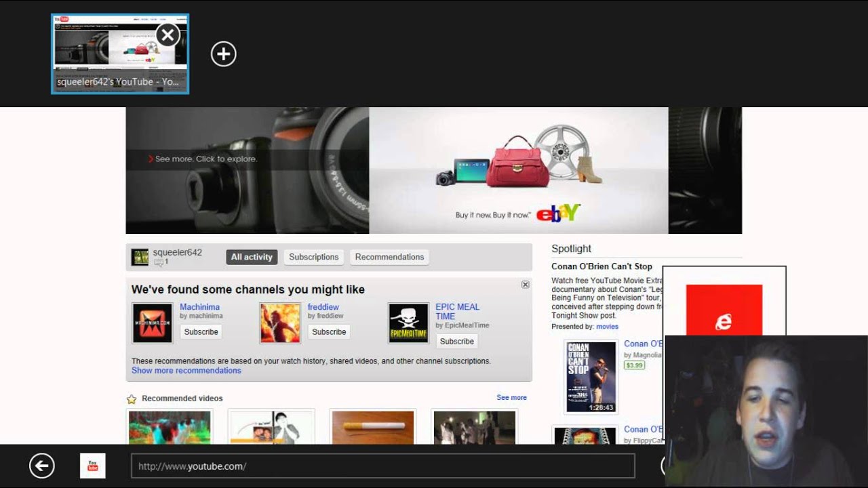The image size is (868, 488).
Task: Open the EpicMealTime channel icon
Action: tap(408, 323)
